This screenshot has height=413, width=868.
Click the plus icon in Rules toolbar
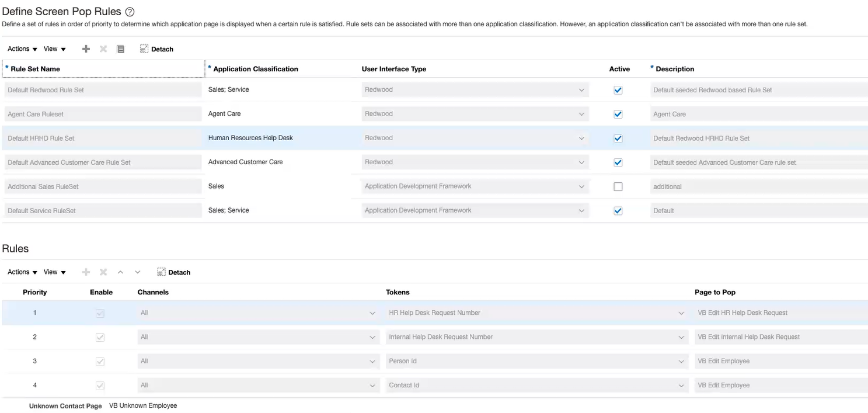(86, 272)
